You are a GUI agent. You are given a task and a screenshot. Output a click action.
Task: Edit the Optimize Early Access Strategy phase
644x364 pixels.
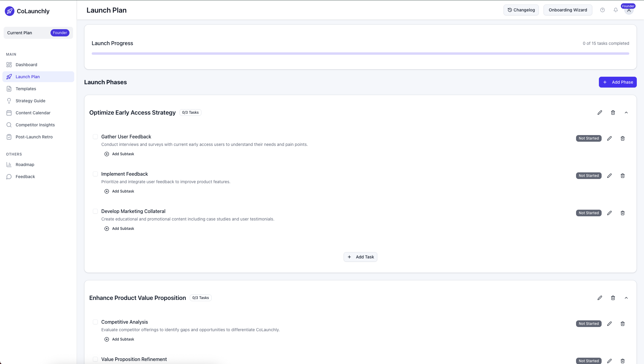[x=600, y=113]
